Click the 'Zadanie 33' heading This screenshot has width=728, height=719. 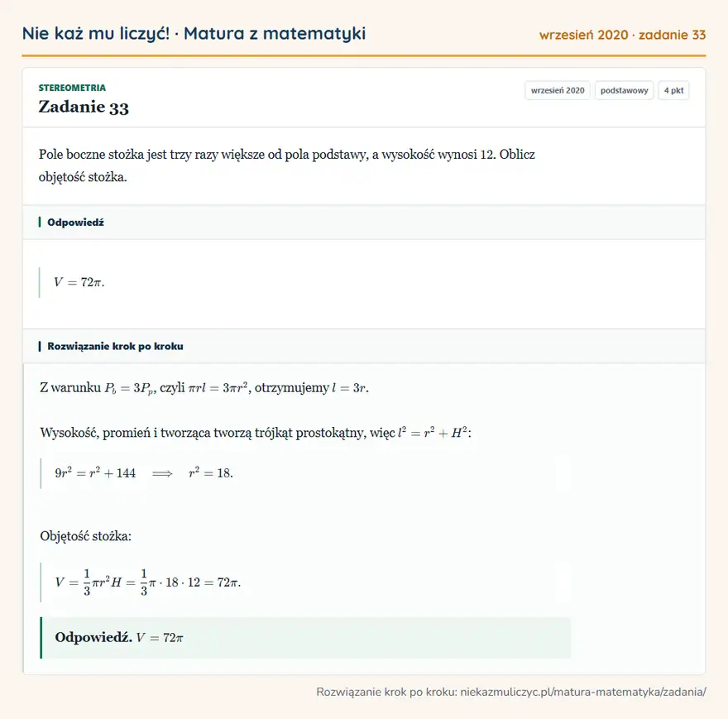[x=84, y=107]
